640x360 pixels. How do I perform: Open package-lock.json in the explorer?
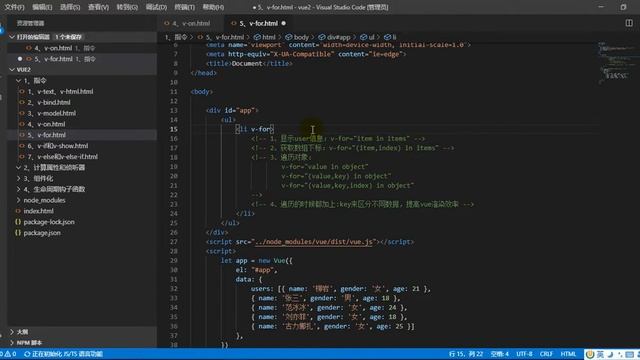pos(82,222)
